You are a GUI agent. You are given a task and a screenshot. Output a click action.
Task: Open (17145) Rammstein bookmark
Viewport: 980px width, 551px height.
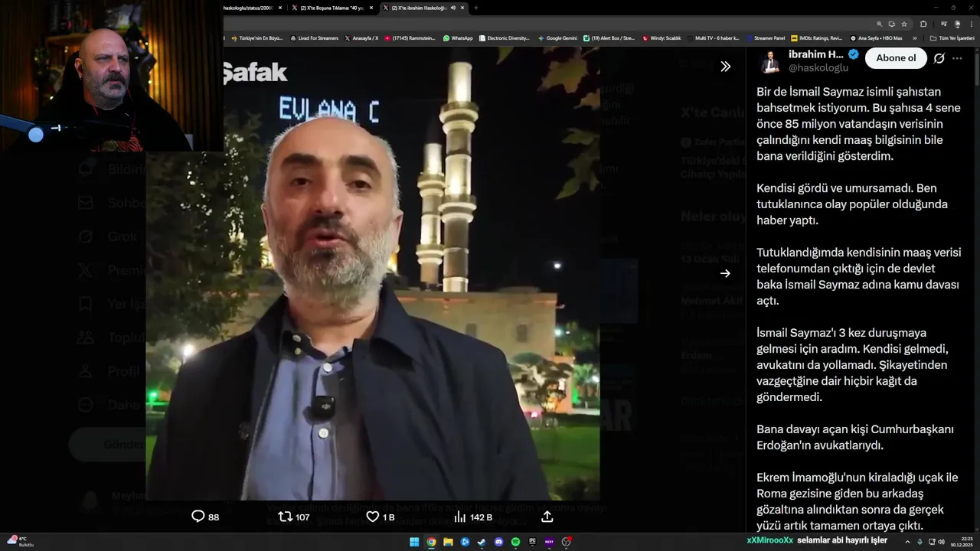(410, 37)
